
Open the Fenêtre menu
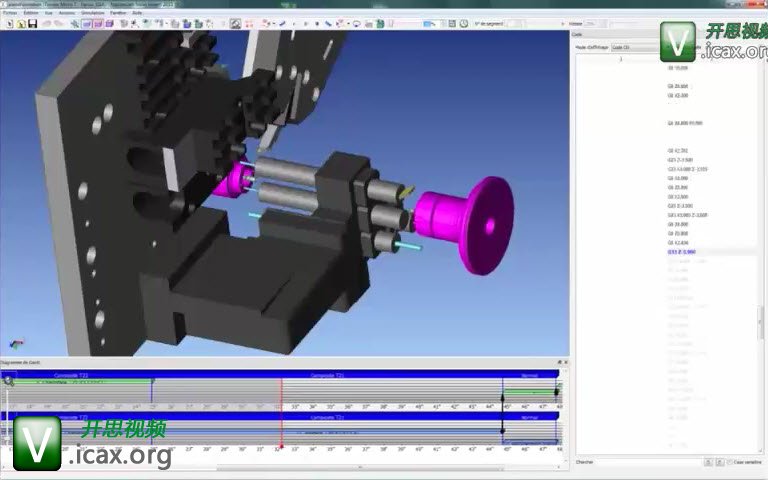118,13
